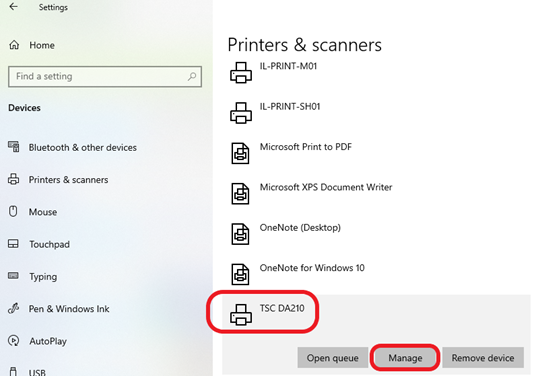Viewport: 538px width, 376px height.
Task: Click the OneNote (Desktop) printer icon
Action: tap(240, 234)
